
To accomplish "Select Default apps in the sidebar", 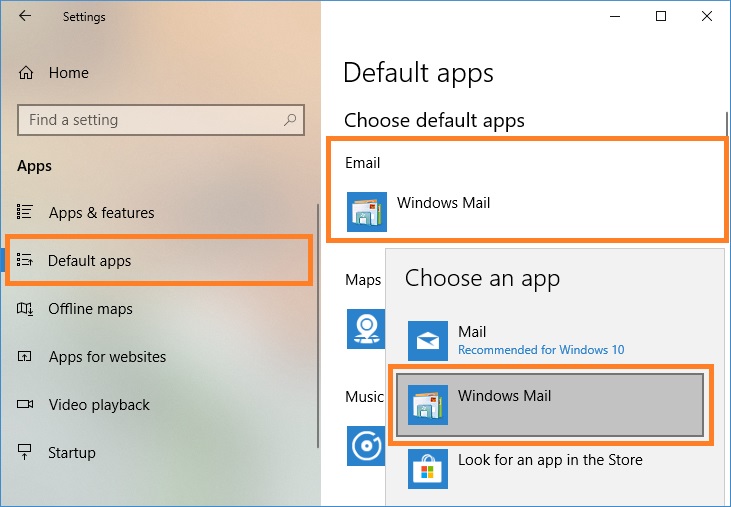I will 159,260.
